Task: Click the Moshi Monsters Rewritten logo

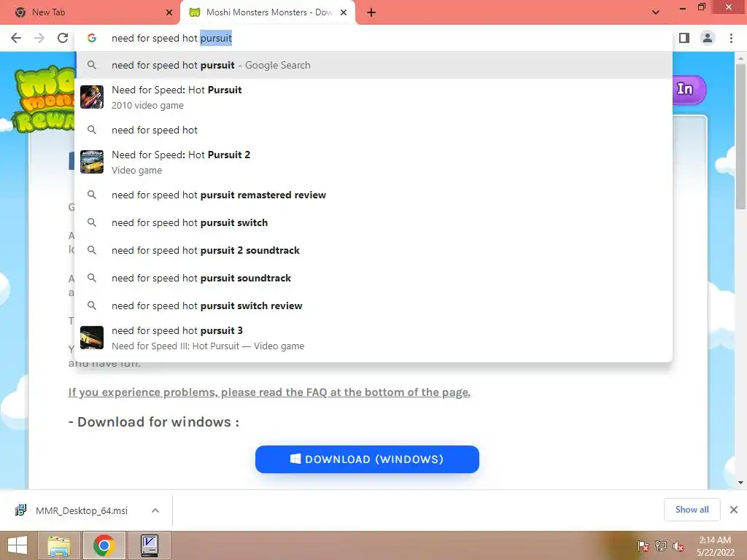Action: pyautogui.click(x=44, y=98)
